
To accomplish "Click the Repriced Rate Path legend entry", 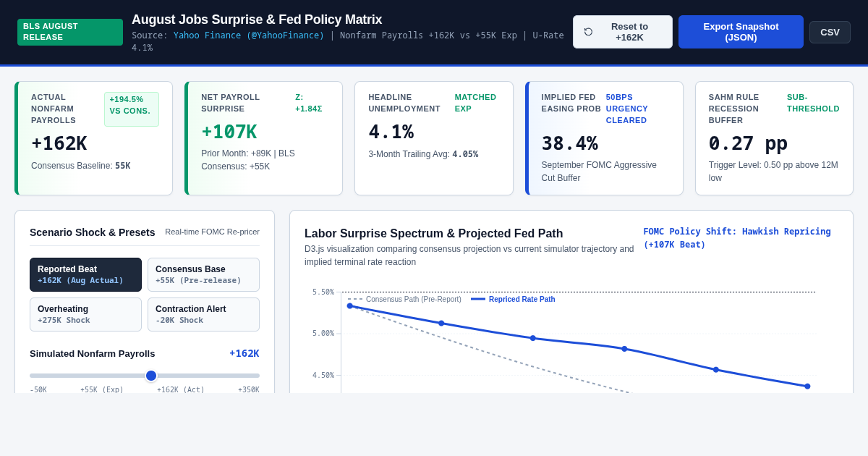I will point(514,299).
